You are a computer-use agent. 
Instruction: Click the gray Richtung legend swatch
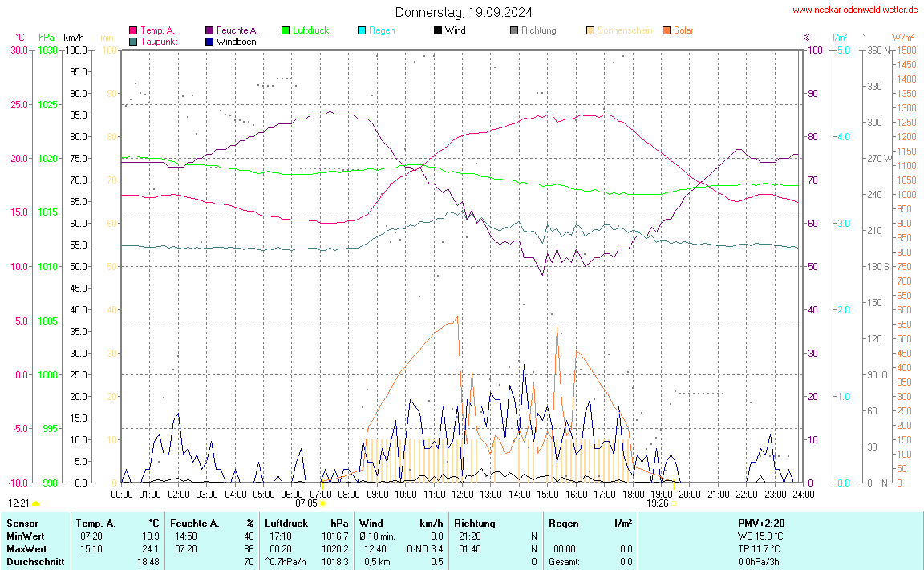click(x=514, y=30)
